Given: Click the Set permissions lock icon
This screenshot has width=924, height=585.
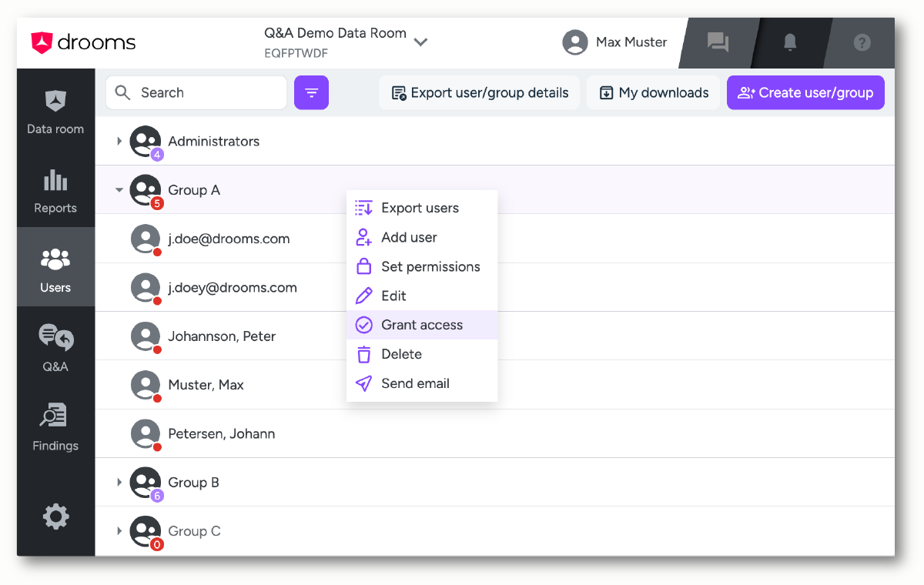Looking at the screenshot, I should coord(363,266).
